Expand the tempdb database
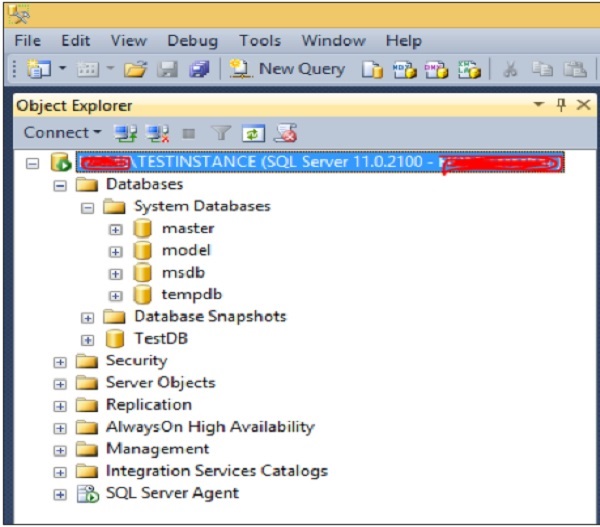 (x=116, y=296)
